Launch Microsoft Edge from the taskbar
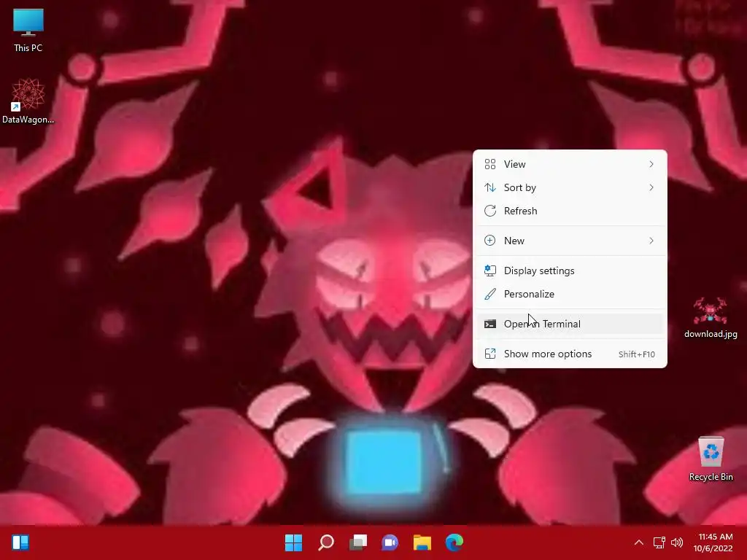The height and width of the screenshot is (560, 747). 454,542
